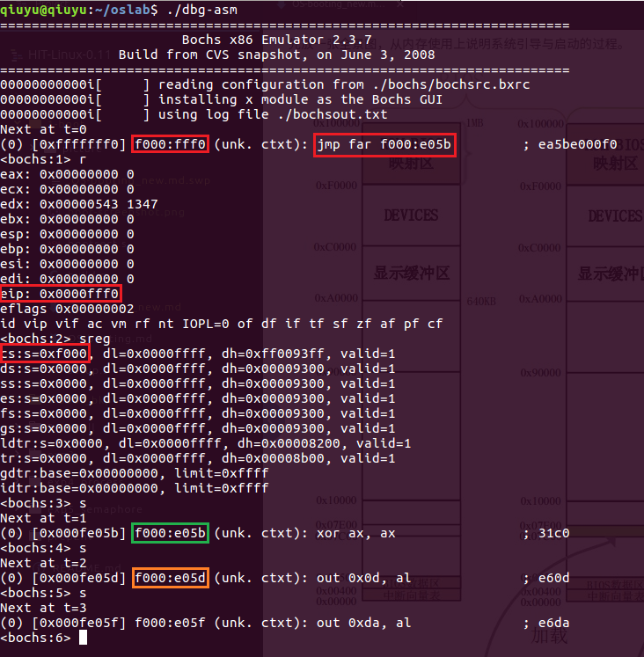The width and height of the screenshot is (644, 657).
Task: Click the "640KB" label in the background diagram
Action: point(481,302)
